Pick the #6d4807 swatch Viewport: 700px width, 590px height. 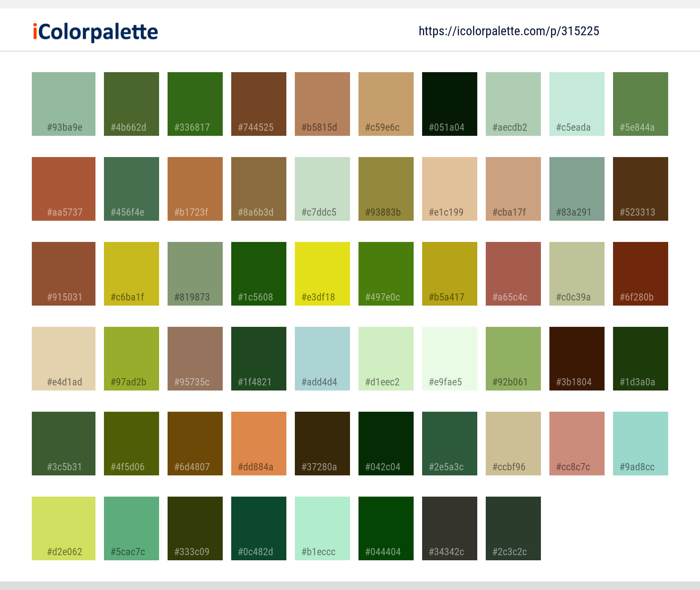195,444
